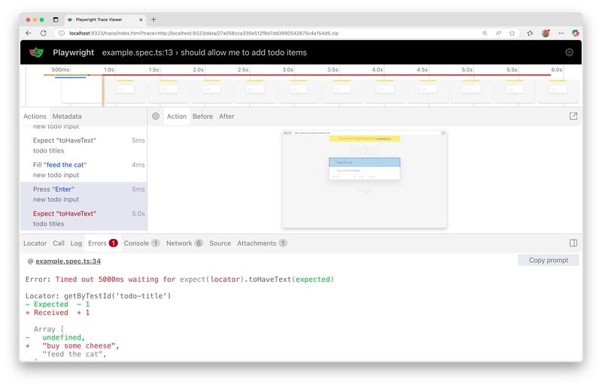Click the test title "should allow me to add todo items"
Viewport: 602px width, 387px height.
pos(244,52)
